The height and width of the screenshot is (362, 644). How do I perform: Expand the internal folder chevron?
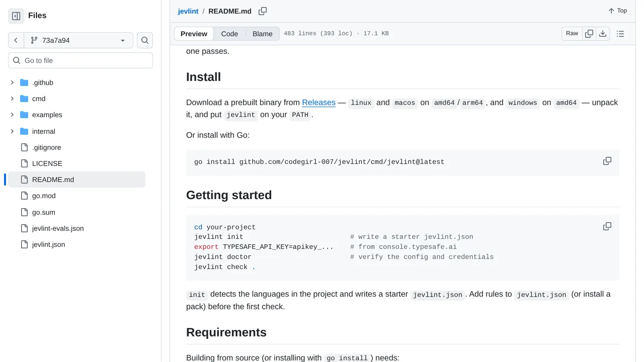tap(12, 131)
